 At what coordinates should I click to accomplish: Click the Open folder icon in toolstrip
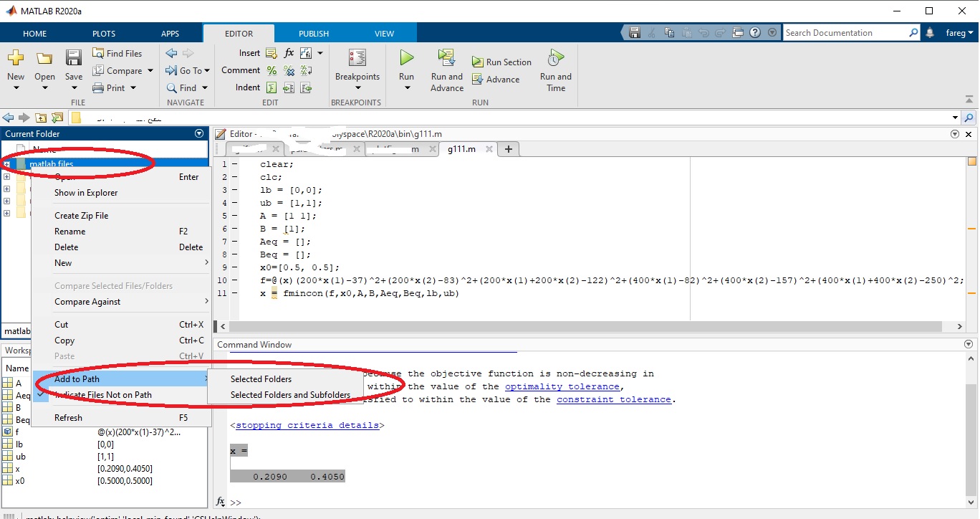tap(44, 59)
